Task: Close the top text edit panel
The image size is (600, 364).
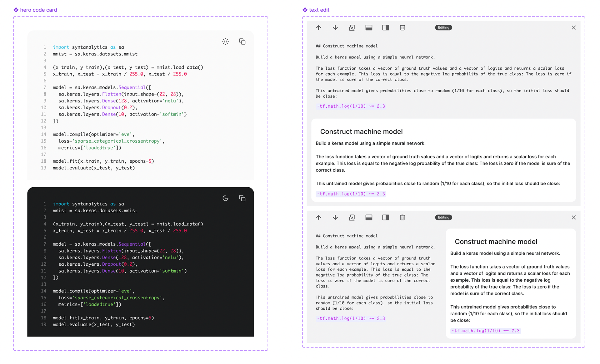Action: point(574,27)
